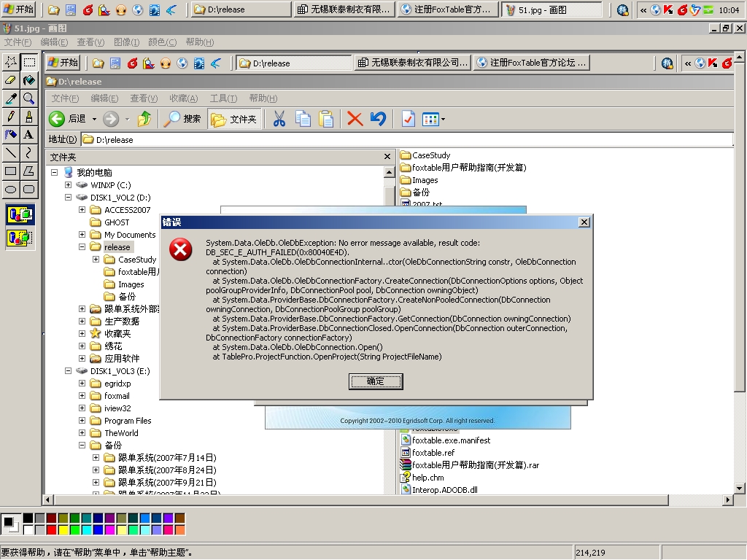Screen dimensions: 747x560
Task: Select the Eraser tool in Paint toolbox
Action: tap(11, 79)
